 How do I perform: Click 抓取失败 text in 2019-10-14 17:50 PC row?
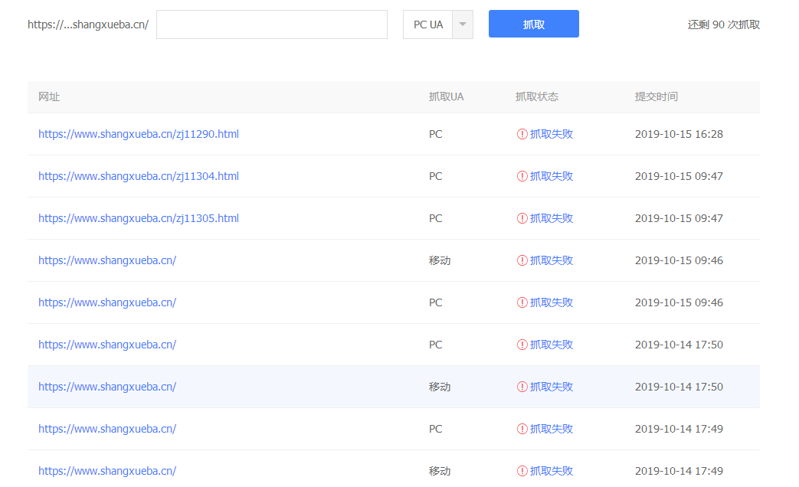[x=551, y=345]
